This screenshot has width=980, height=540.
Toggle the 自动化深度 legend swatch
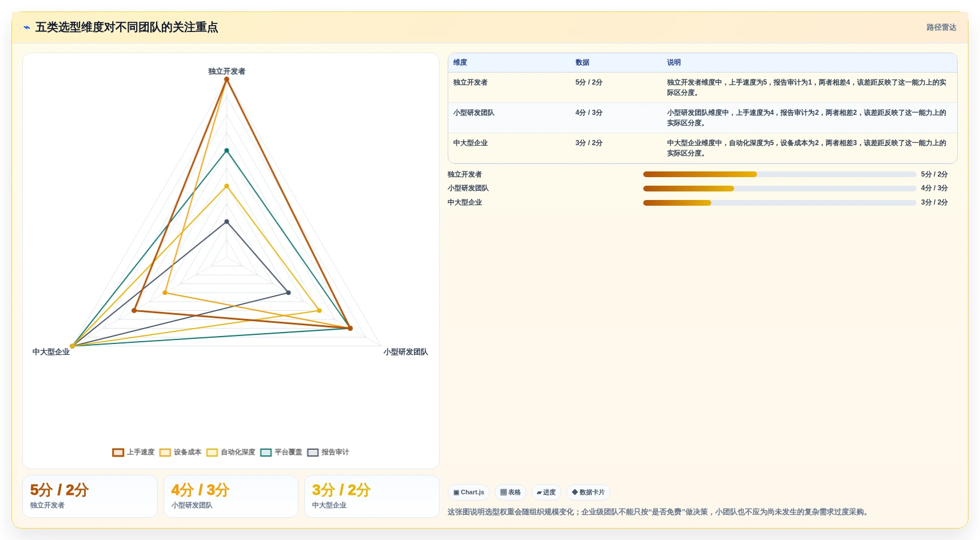click(x=212, y=453)
